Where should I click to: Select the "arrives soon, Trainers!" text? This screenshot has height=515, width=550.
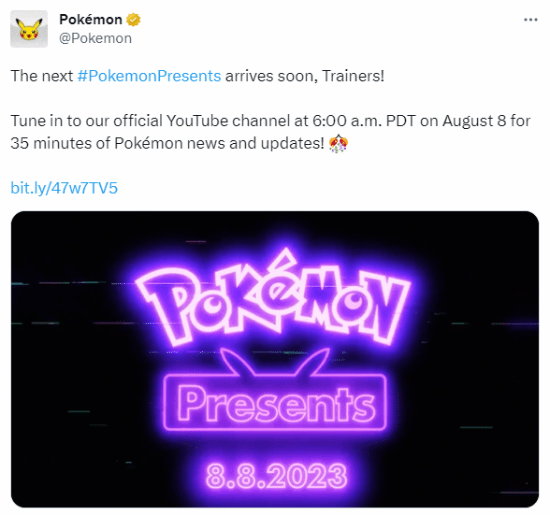305,76
